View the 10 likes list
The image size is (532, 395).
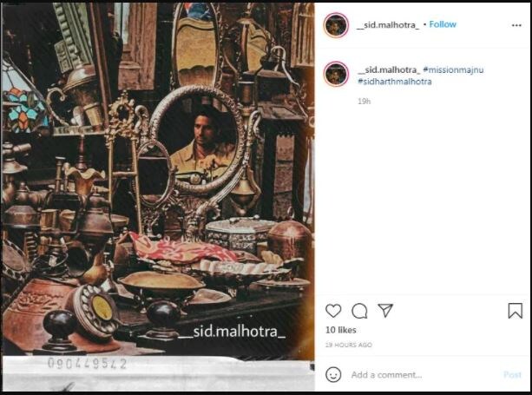341,330
